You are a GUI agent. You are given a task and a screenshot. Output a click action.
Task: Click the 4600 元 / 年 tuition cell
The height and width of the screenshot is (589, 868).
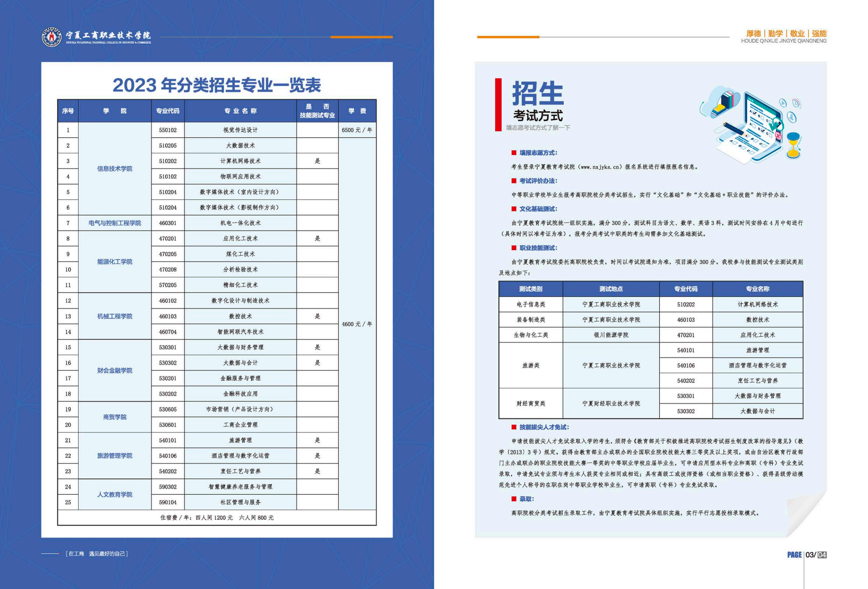click(357, 324)
